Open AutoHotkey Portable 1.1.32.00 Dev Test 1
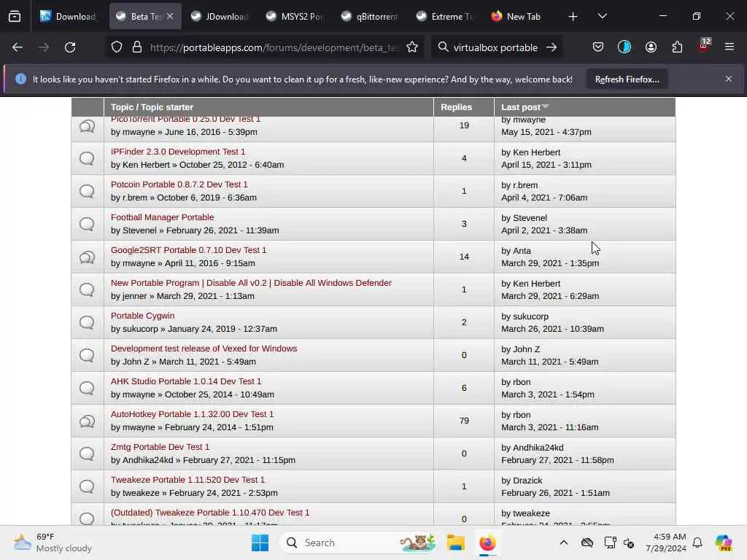747x560 pixels. coord(192,414)
